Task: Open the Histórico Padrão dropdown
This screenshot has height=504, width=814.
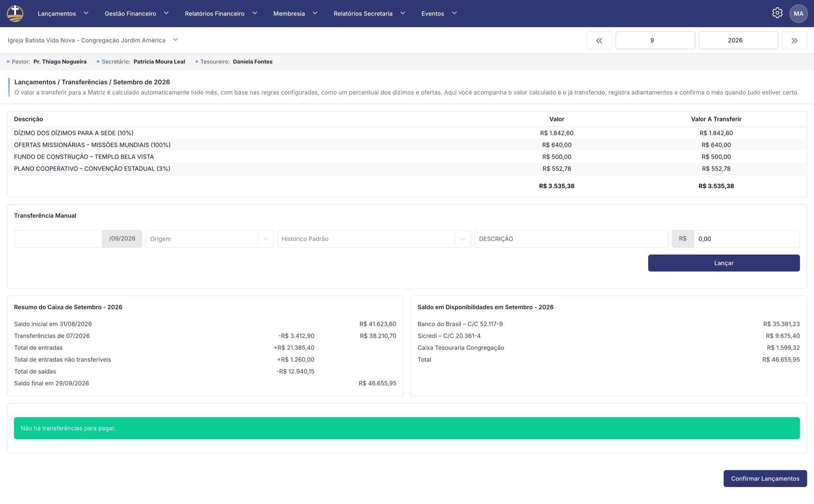Action: tap(374, 239)
